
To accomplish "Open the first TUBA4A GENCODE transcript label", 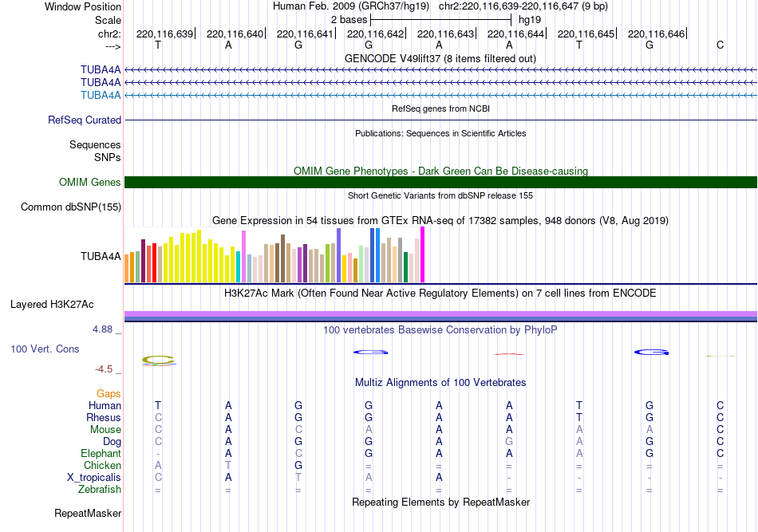I will (x=101, y=69).
